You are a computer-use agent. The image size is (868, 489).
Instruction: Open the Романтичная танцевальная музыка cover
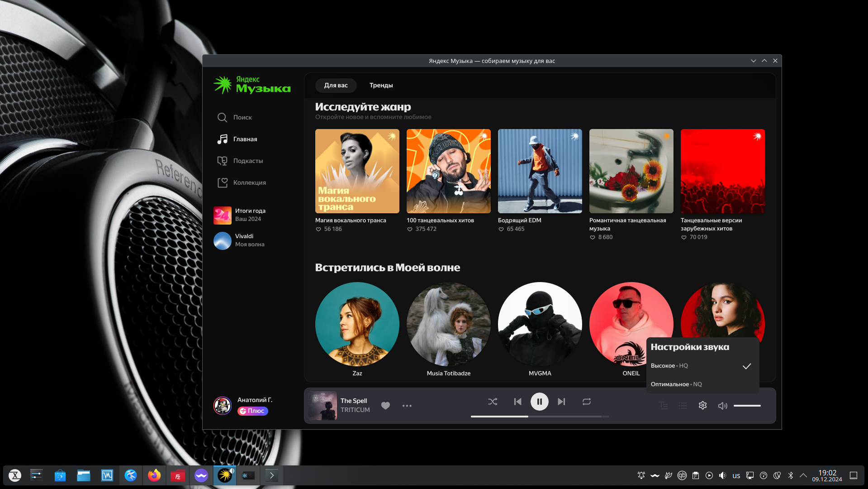631,171
